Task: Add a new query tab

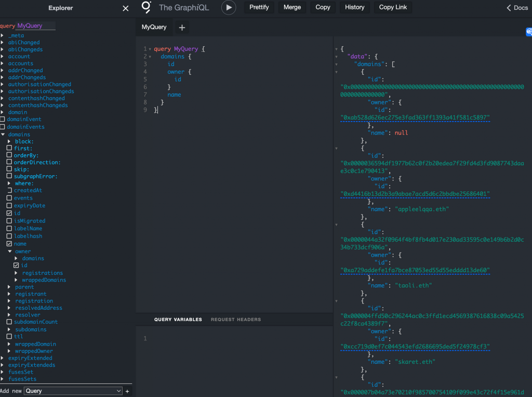Action: point(182,28)
